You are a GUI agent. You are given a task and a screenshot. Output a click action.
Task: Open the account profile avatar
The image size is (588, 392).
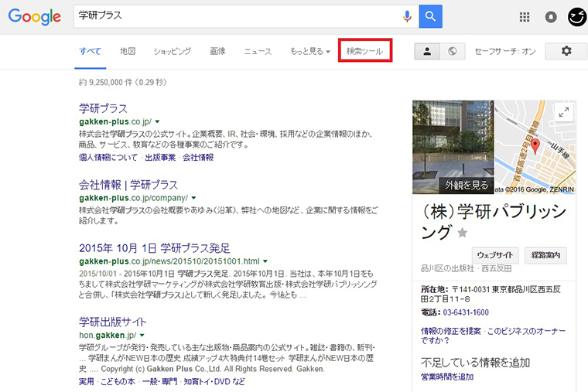click(576, 17)
